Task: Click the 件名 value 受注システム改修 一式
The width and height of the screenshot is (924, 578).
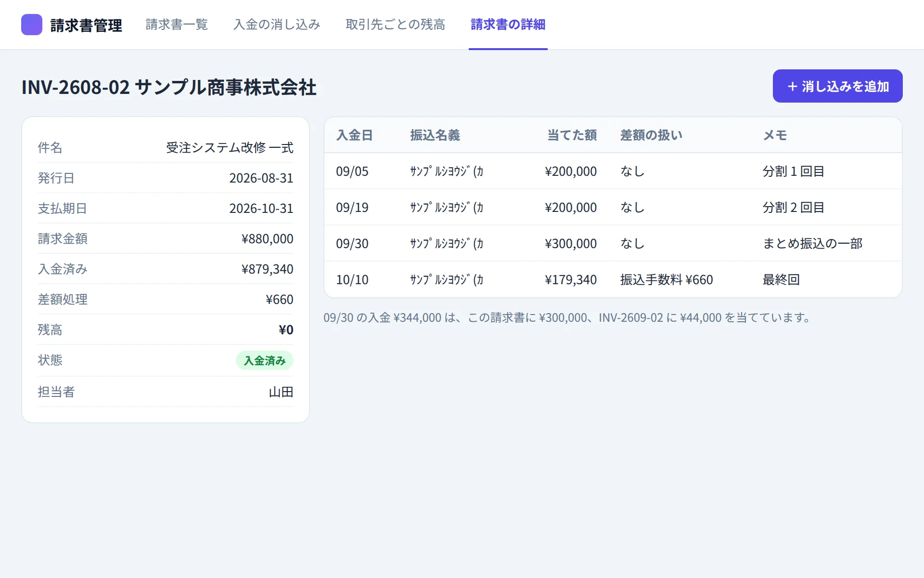Action: point(230,148)
